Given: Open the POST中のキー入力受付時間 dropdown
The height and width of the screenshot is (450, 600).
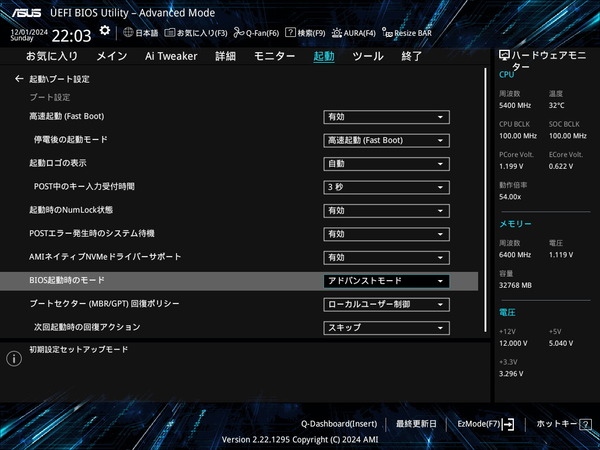Looking at the screenshot, I should [x=386, y=187].
